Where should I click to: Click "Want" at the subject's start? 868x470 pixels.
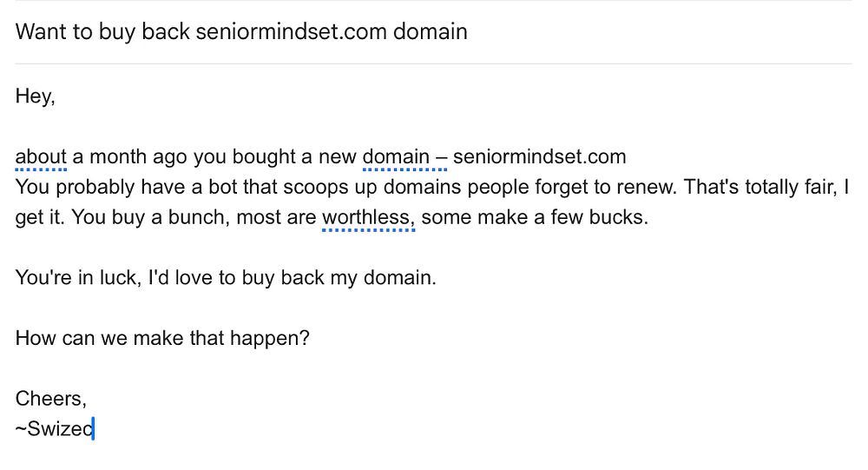(x=40, y=31)
